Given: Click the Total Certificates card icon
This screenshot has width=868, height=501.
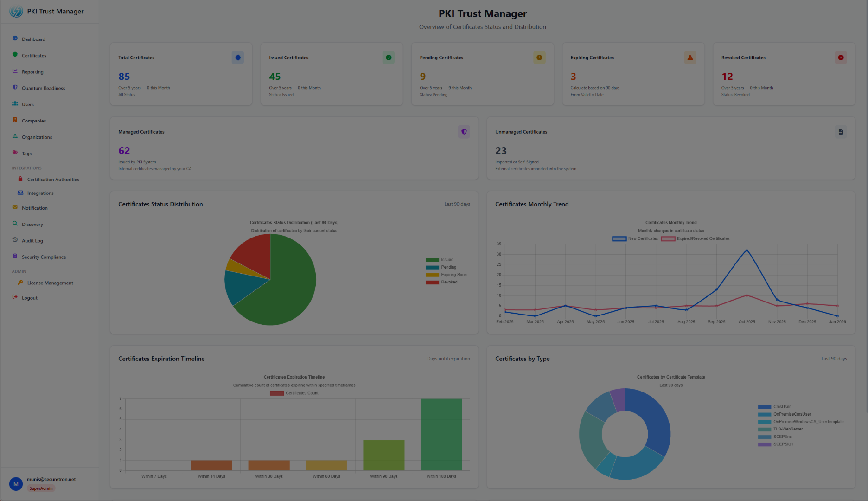Looking at the screenshot, I should pyautogui.click(x=238, y=58).
